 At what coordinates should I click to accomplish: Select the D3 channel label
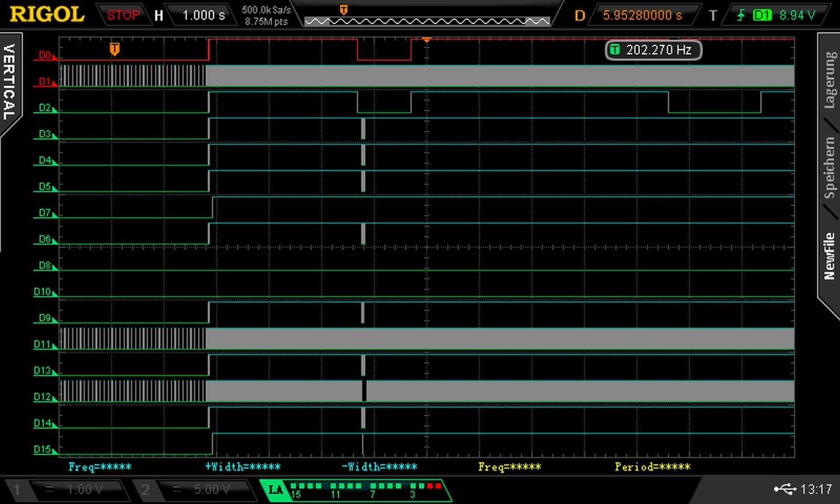pos(45,134)
